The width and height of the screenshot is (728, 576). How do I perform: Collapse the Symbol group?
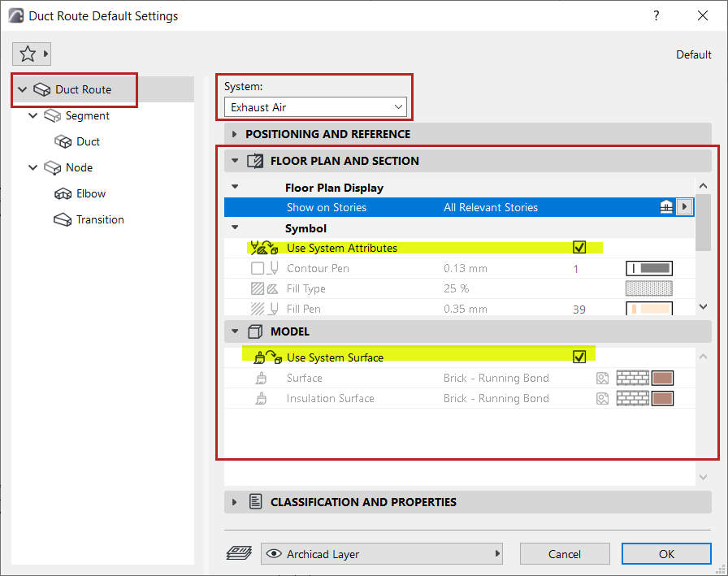click(235, 227)
